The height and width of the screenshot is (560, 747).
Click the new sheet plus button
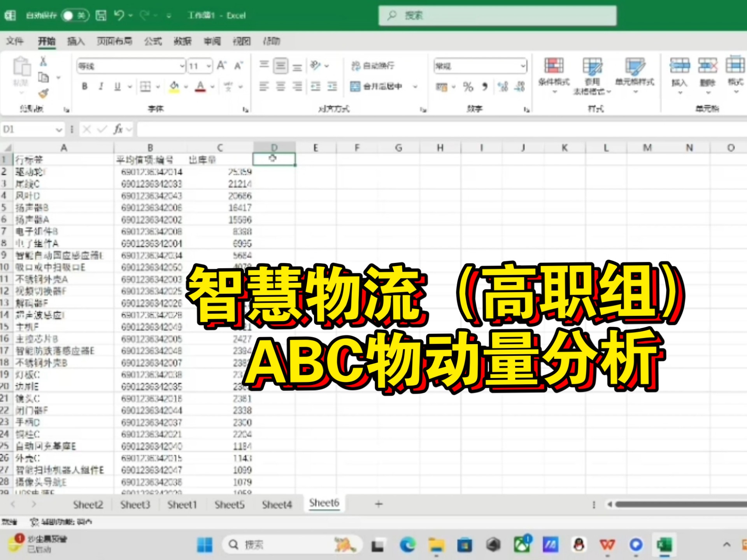(x=378, y=504)
